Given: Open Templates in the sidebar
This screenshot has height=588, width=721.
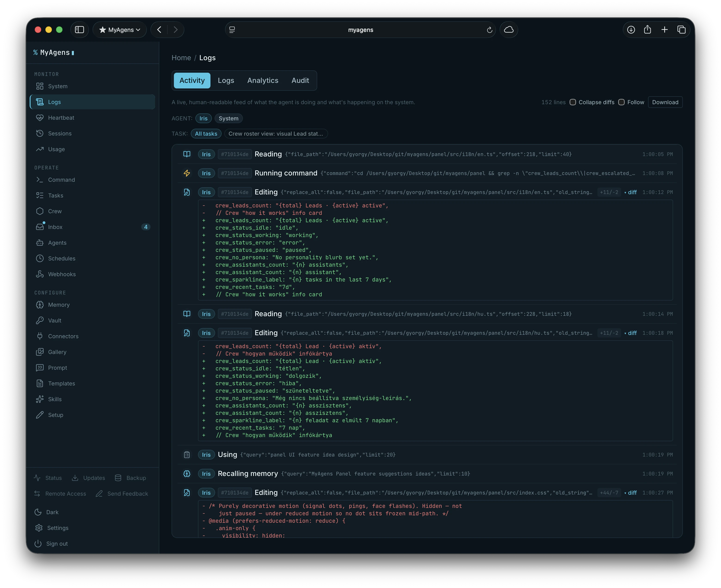Looking at the screenshot, I should tap(92, 383).
